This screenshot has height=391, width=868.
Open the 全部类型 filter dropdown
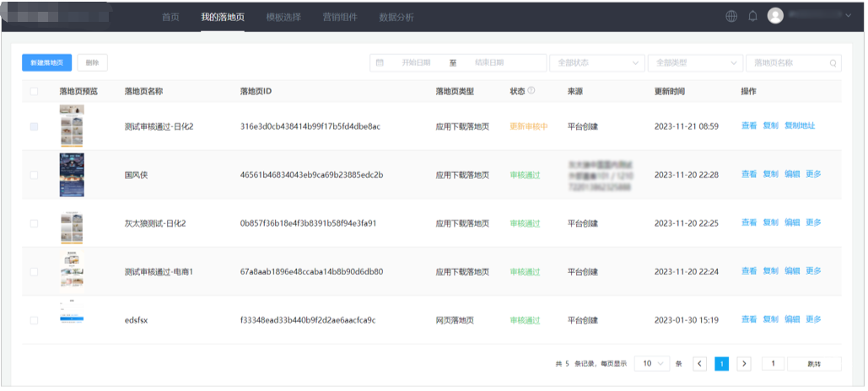(694, 63)
